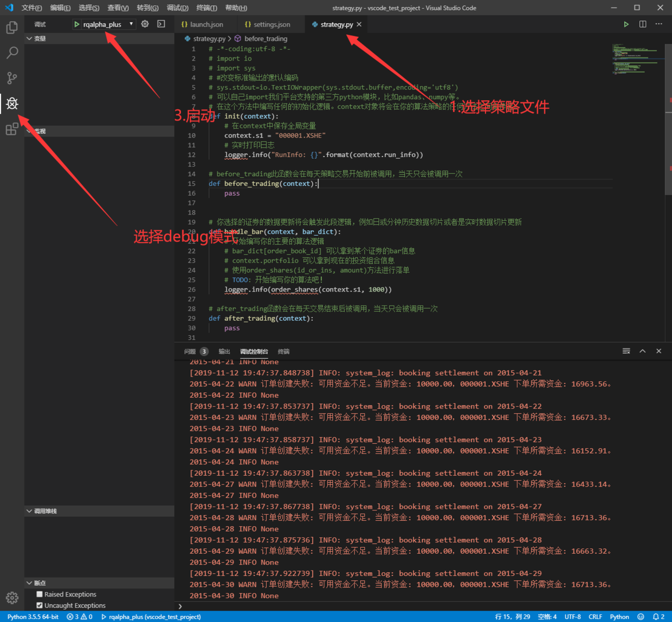Collapse the 调用堆栈 call stack section
The width and height of the screenshot is (672, 622).
[x=99, y=511]
